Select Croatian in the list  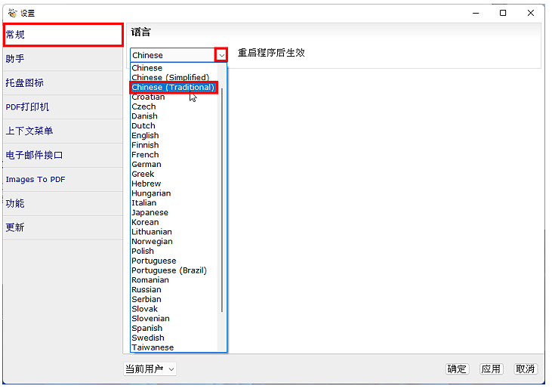click(x=174, y=97)
